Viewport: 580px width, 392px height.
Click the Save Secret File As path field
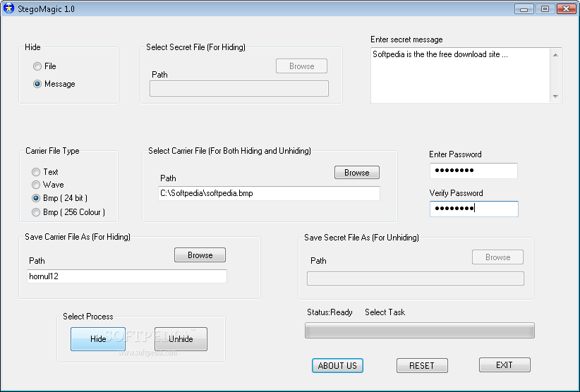pos(416,278)
